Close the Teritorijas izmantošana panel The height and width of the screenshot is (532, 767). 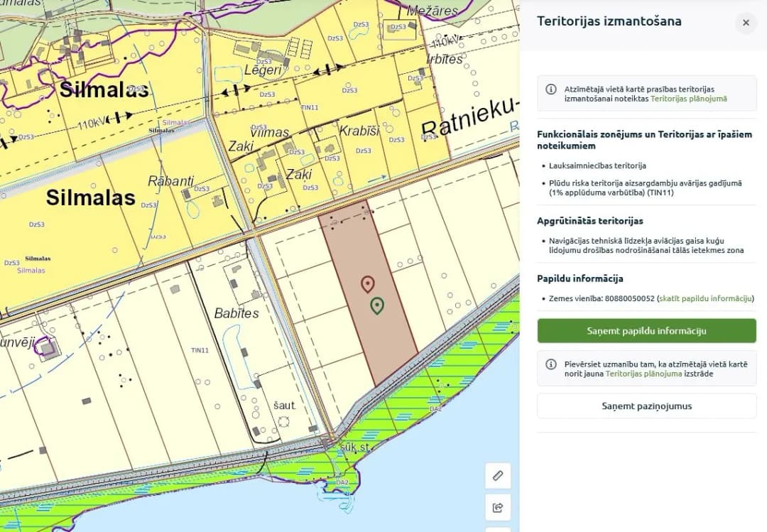[746, 23]
